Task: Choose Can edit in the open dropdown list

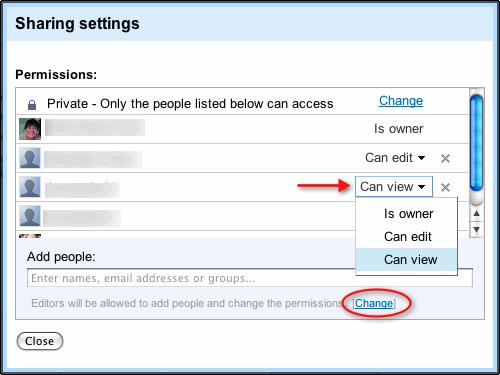Action: [x=407, y=237]
